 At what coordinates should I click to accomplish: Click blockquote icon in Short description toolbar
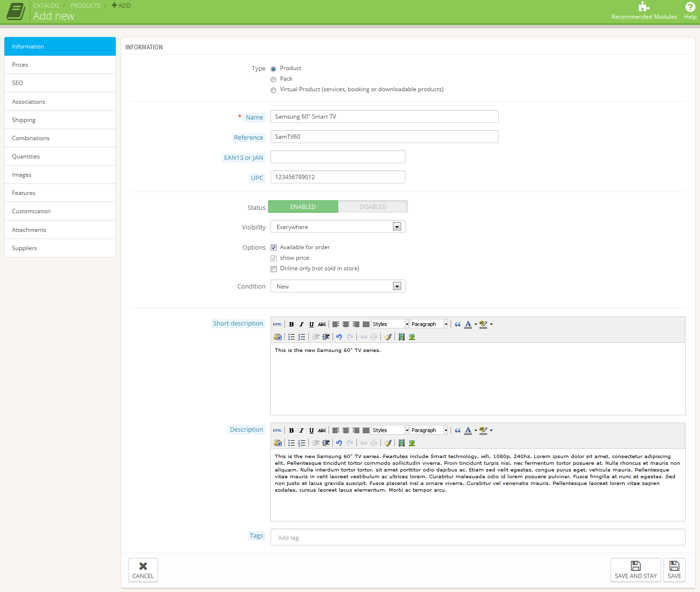(457, 325)
